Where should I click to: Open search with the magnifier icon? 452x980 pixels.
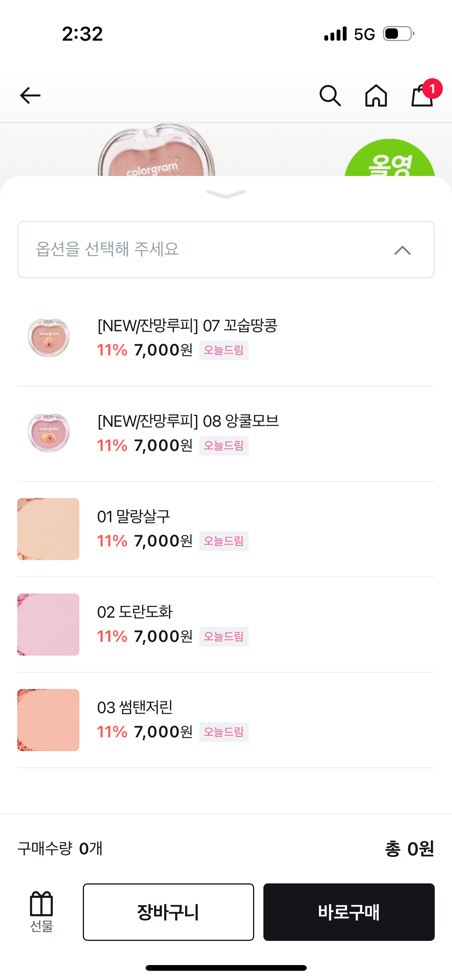pyautogui.click(x=330, y=95)
